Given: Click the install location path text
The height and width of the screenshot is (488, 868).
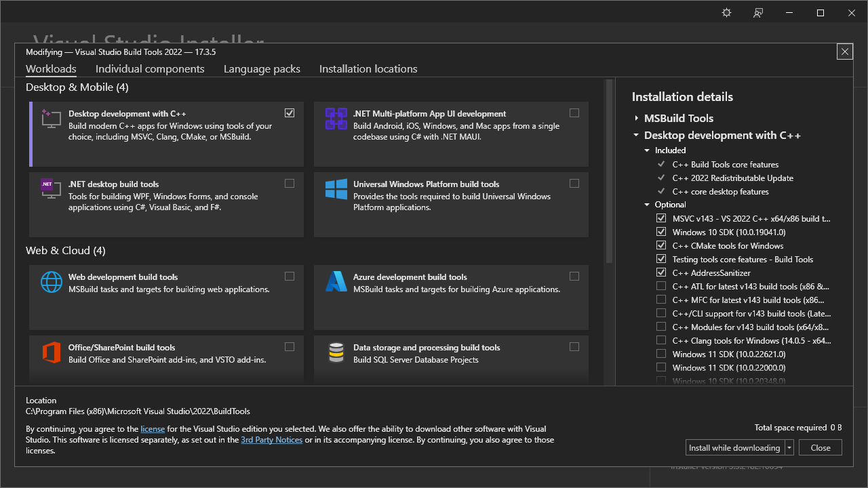Looking at the screenshot, I should pos(138,411).
